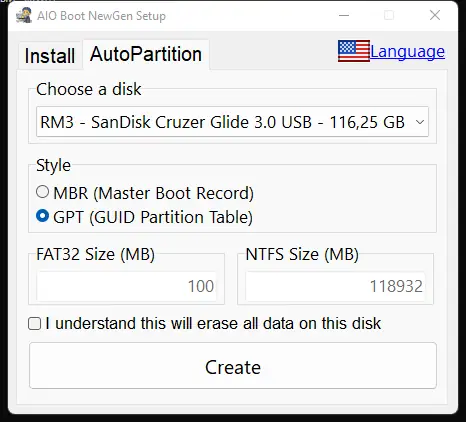This screenshot has width=466, height=422.
Task: Open the Language link
Action: coord(407,52)
